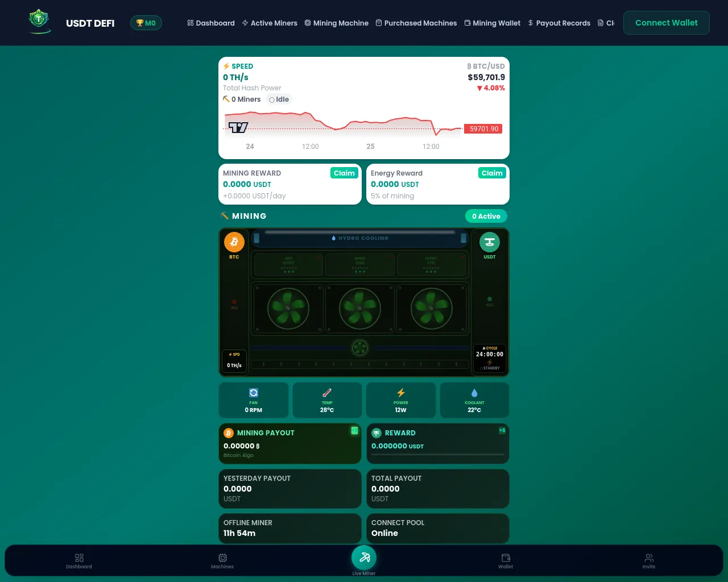The height and width of the screenshot is (582, 728).
Task: Click the middle cooling fan on the miner
Action: (360, 309)
